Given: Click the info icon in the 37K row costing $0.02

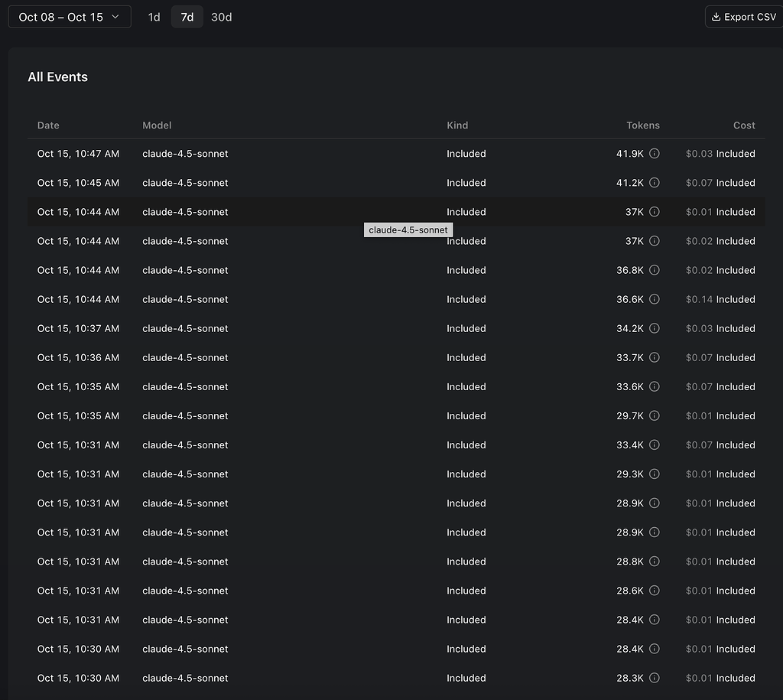Looking at the screenshot, I should pyautogui.click(x=655, y=241).
